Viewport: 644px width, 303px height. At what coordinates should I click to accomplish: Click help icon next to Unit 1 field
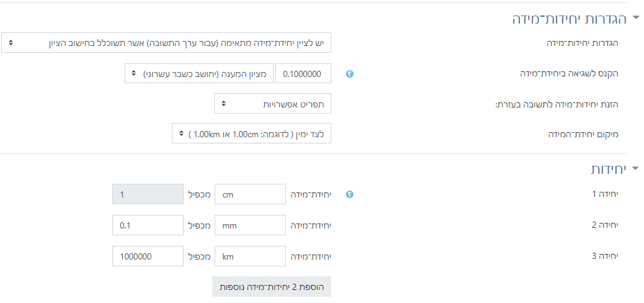coord(349,194)
